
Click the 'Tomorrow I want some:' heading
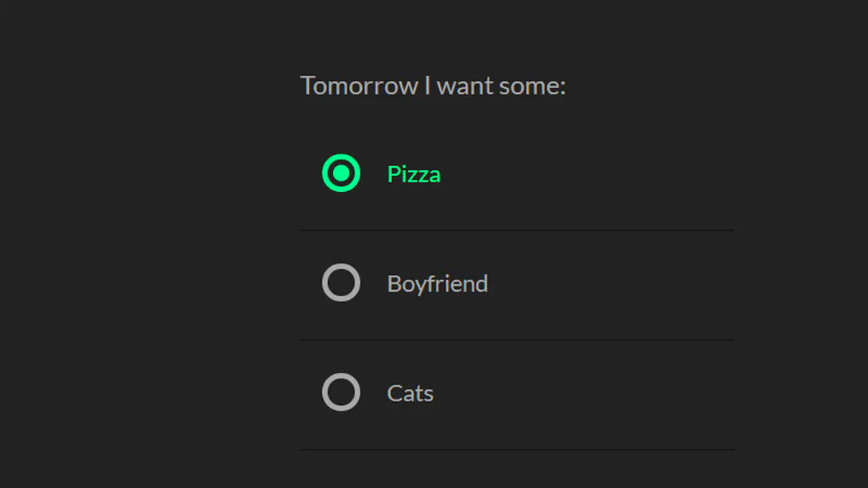[433, 86]
